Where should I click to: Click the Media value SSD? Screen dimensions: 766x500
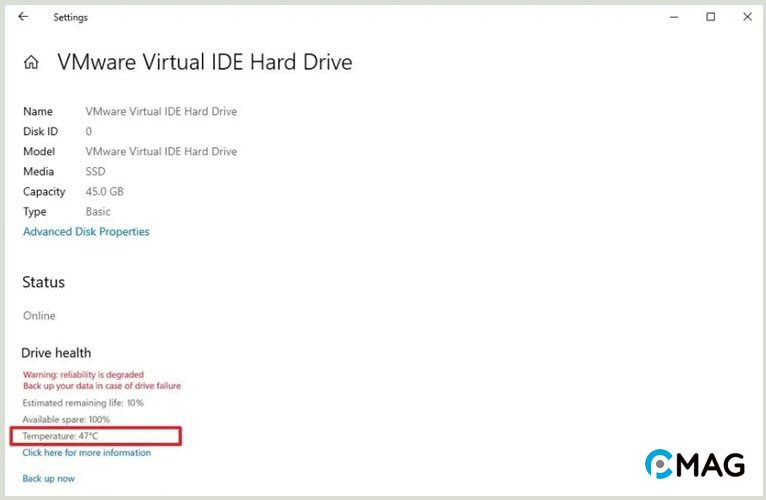pos(95,172)
